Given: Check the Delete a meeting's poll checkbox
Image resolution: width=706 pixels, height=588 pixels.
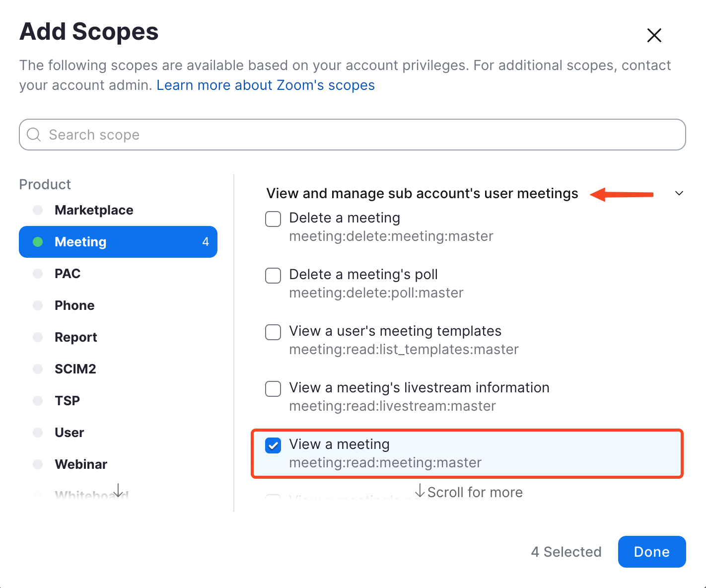Looking at the screenshot, I should coord(273,275).
